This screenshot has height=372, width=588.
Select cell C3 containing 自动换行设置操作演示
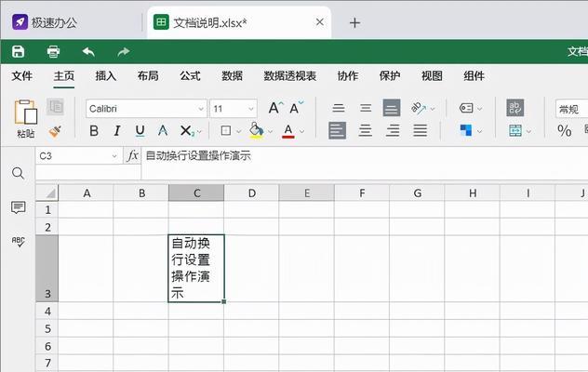pyautogui.click(x=196, y=268)
